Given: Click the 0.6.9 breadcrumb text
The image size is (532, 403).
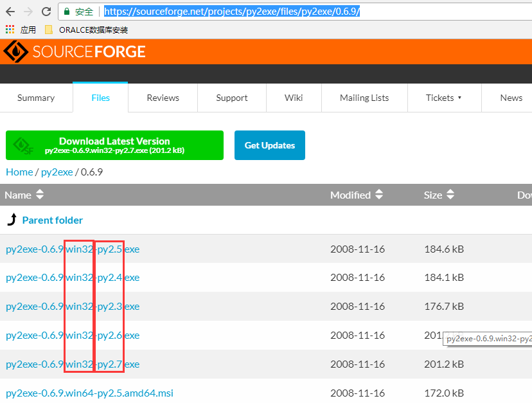Looking at the screenshot, I should 92,172.
